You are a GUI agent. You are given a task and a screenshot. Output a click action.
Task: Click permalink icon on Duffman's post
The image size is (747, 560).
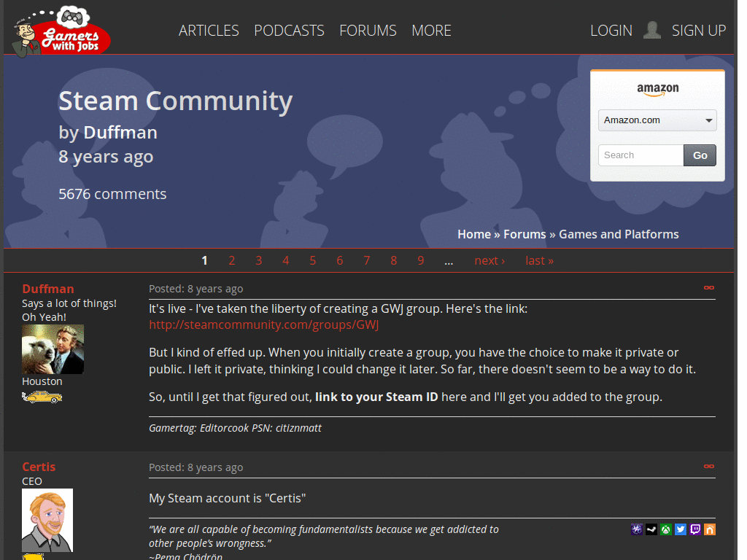pyautogui.click(x=708, y=288)
